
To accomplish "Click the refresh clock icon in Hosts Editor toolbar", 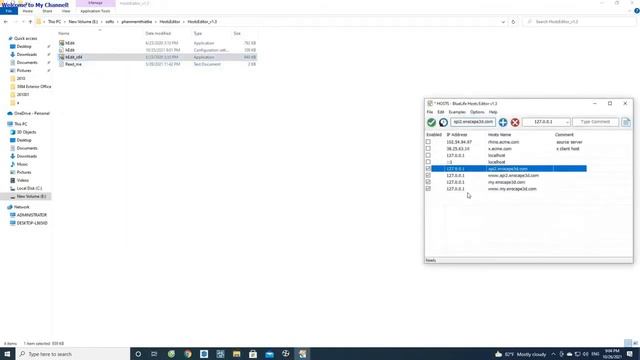I will (443, 122).
